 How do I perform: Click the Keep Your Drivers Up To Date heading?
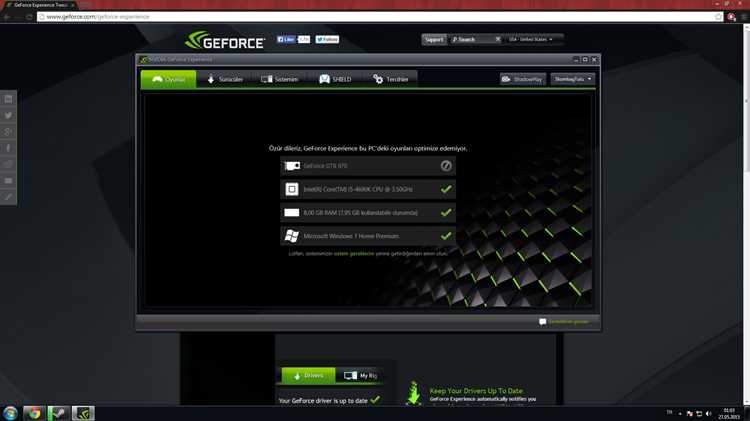click(476, 391)
